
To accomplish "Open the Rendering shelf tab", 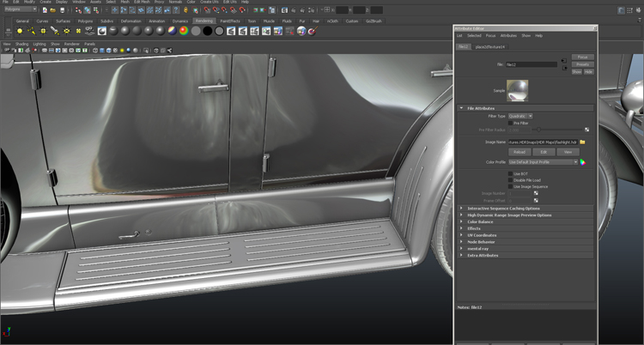I will pyautogui.click(x=204, y=21).
